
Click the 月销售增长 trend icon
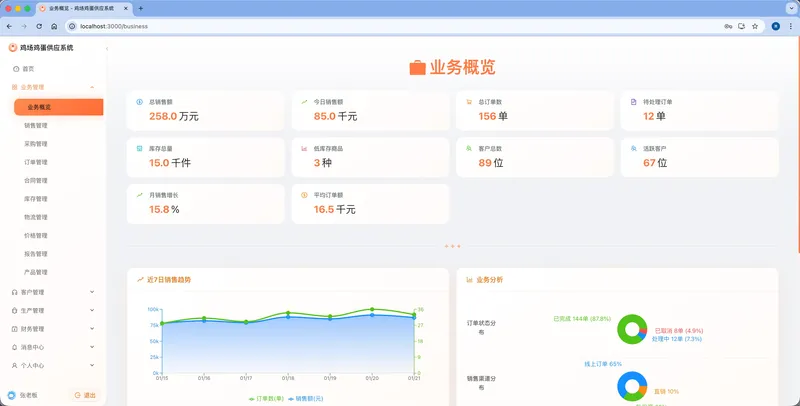tap(139, 195)
